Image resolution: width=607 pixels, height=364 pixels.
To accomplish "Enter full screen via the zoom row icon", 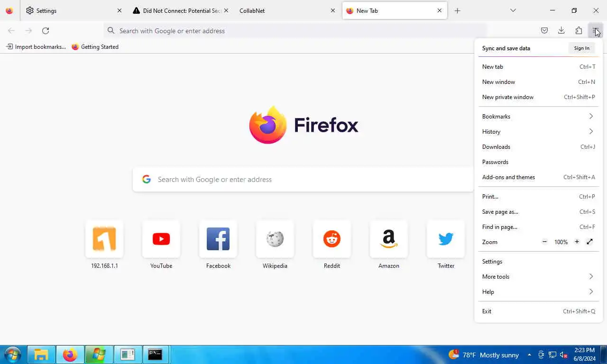I will (590, 242).
